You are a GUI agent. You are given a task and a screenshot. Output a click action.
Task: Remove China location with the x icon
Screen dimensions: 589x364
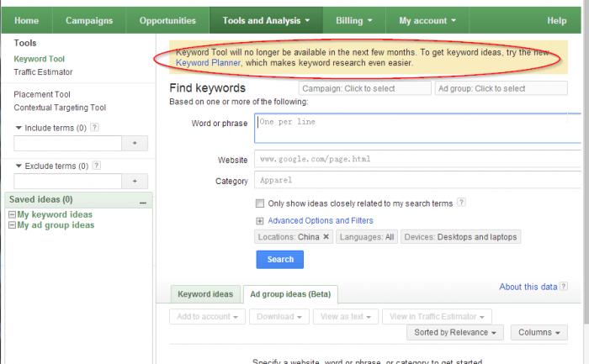tap(326, 237)
